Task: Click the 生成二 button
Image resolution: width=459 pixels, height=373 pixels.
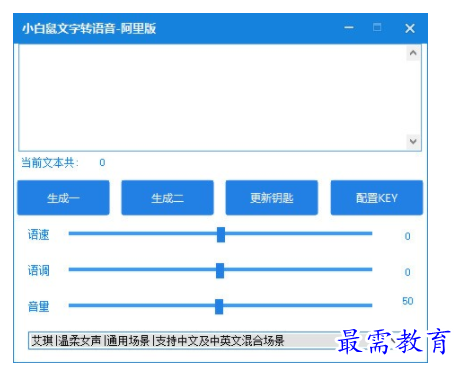Action: pyautogui.click(x=167, y=198)
